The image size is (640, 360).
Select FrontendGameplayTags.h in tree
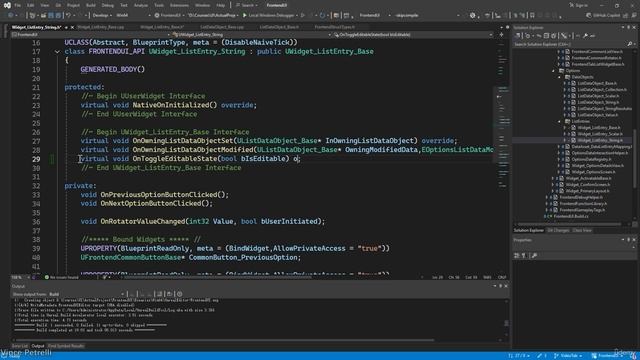tap(582, 210)
